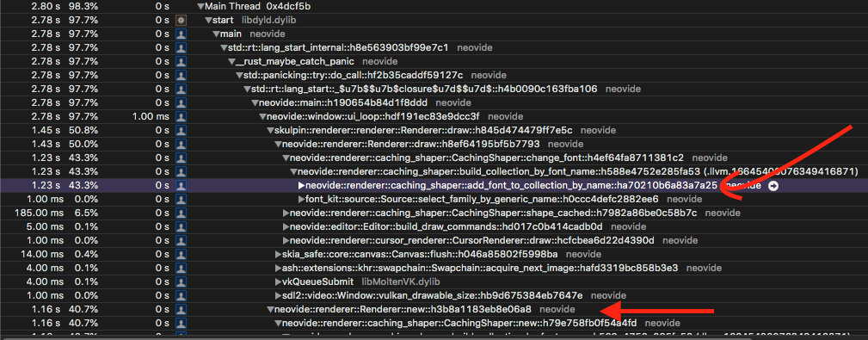The image size is (868, 340).
Task: Click the user icon on the lang_start_internal row
Action: coord(181,47)
